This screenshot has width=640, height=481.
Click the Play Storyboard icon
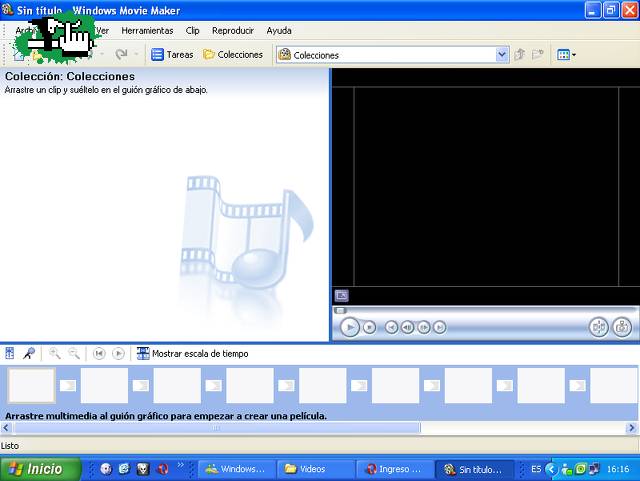118,353
